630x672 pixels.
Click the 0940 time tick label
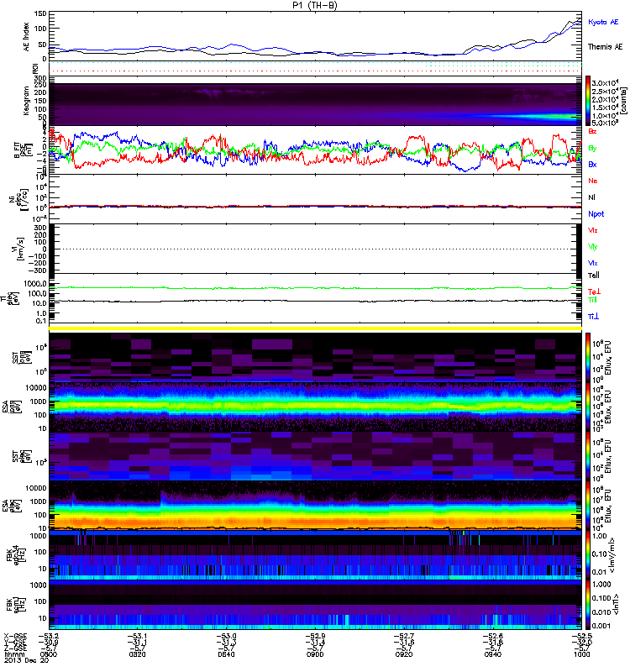492,654
